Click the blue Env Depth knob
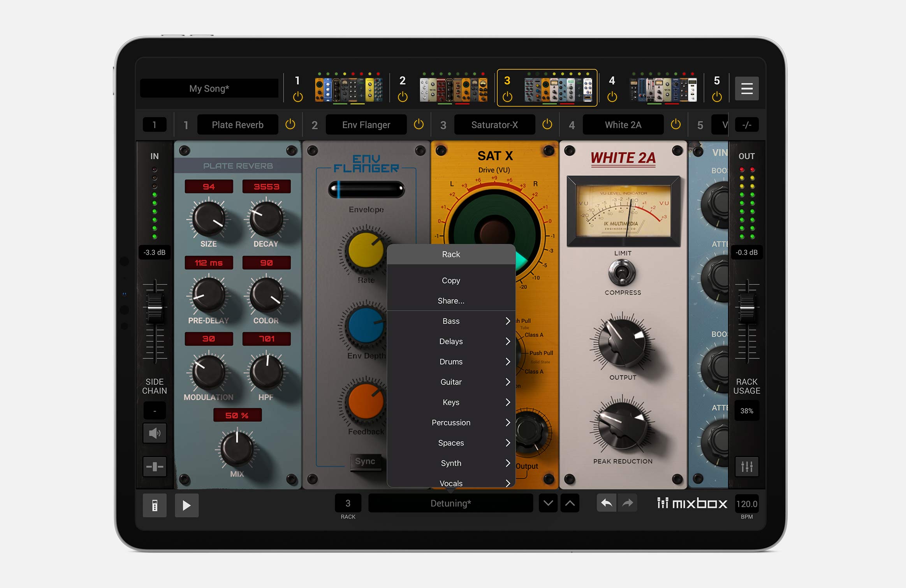The image size is (906, 588). click(x=366, y=326)
